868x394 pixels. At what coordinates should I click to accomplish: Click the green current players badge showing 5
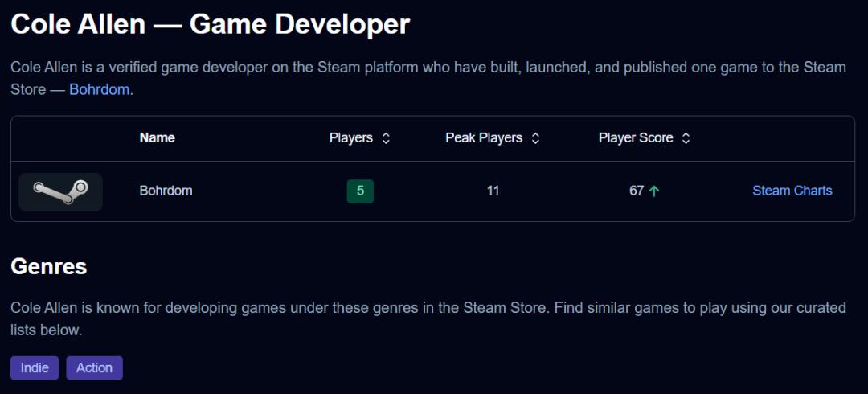point(360,191)
